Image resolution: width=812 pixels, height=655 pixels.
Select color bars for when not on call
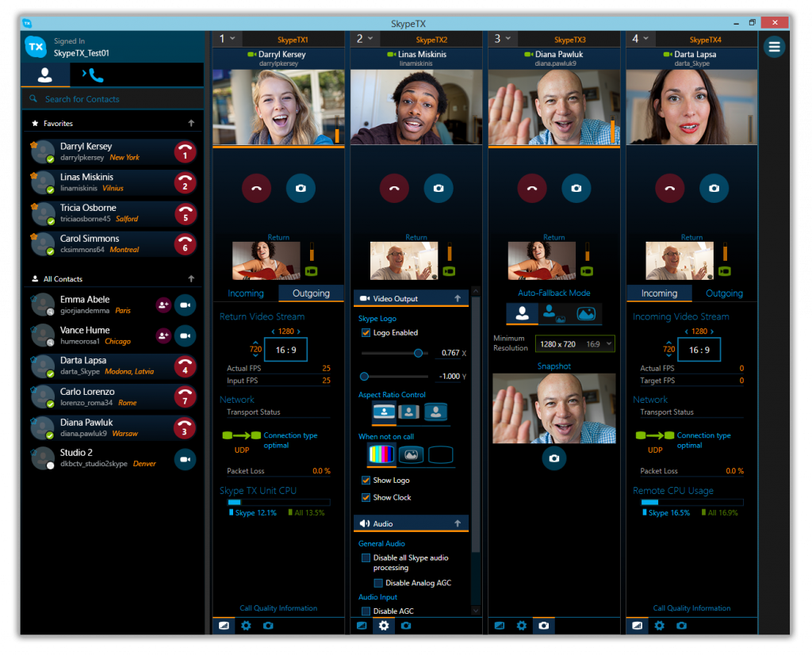pyautogui.click(x=381, y=454)
